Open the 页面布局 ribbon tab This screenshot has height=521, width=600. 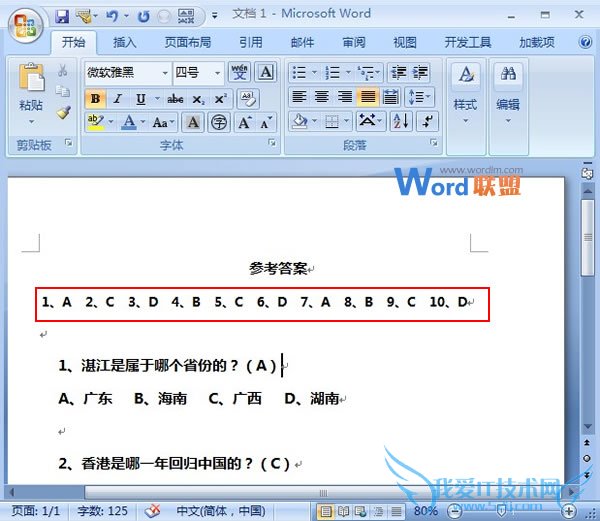[x=188, y=42]
